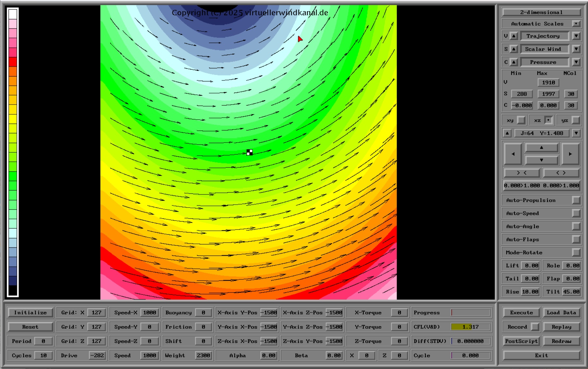
Task: Pan the view right with the right arrow
Action: click(x=570, y=154)
